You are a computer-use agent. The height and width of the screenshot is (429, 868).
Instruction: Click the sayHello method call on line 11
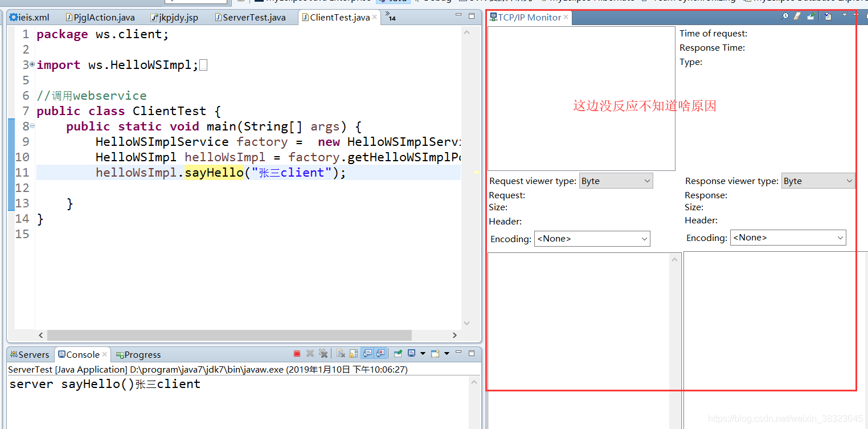[x=214, y=173]
